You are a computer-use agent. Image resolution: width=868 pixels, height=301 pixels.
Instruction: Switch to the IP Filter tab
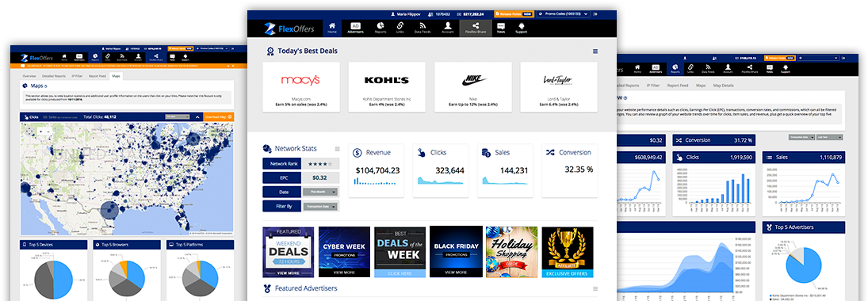point(77,76)
